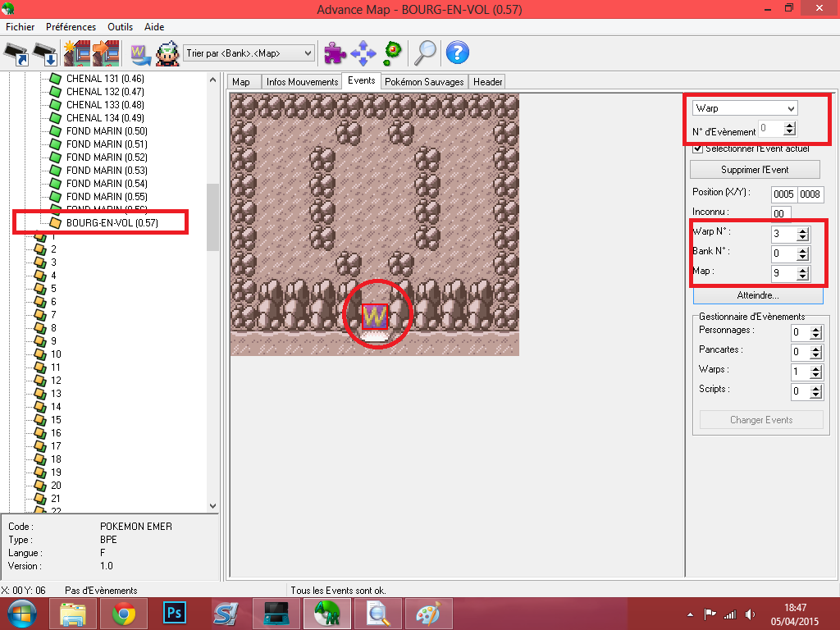This screenshot has height=630, width=840.
Task: Click the Position X field 0005
Action: (783, 194)
